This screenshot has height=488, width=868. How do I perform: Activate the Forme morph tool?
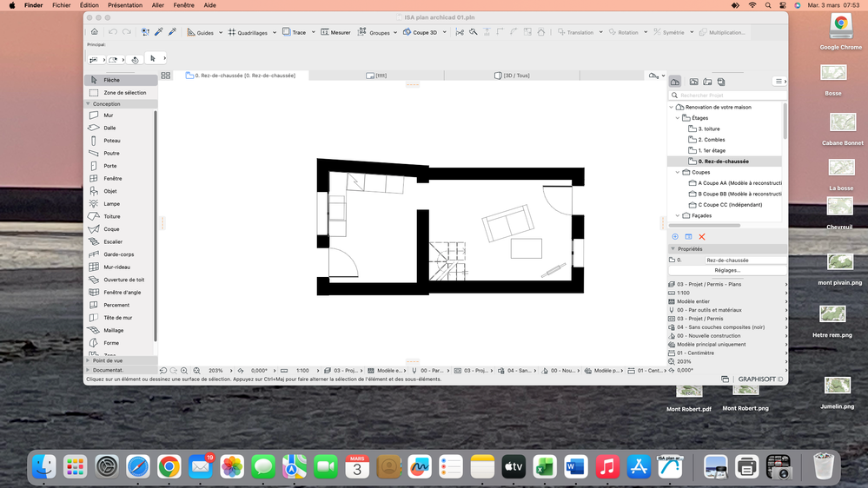(x=121, y=343)
